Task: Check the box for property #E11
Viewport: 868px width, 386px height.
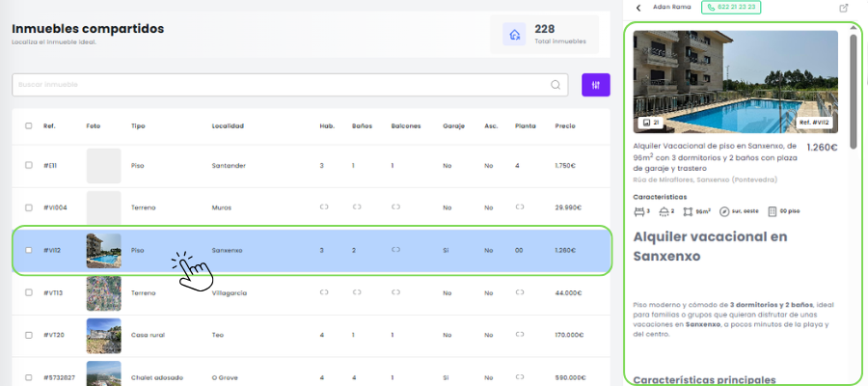Action: pyautogui.click(x=29, y=165)
